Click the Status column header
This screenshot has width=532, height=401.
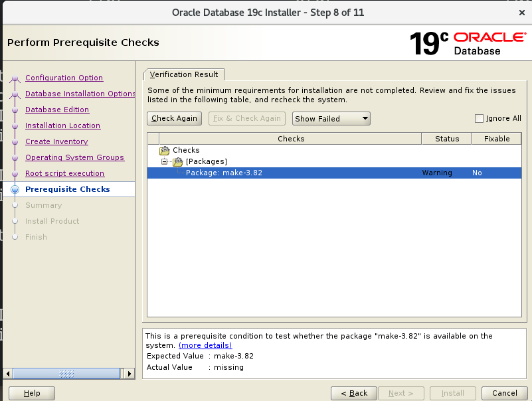tap(446, 139)
